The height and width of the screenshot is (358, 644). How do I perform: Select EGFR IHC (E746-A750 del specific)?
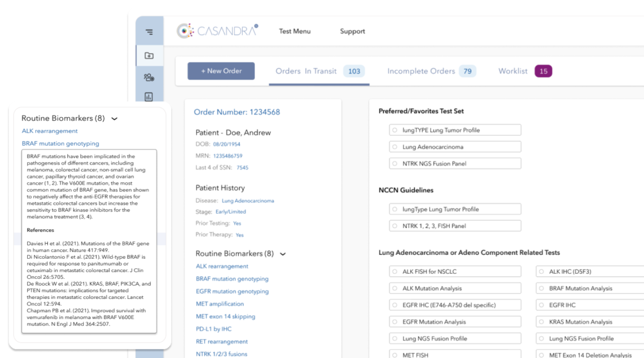coord(455,305)
